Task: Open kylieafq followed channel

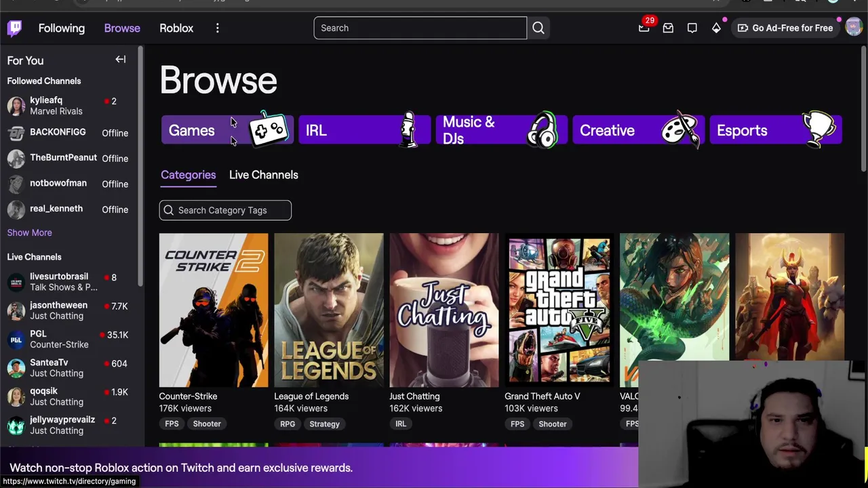Action: tap(68, 106)
